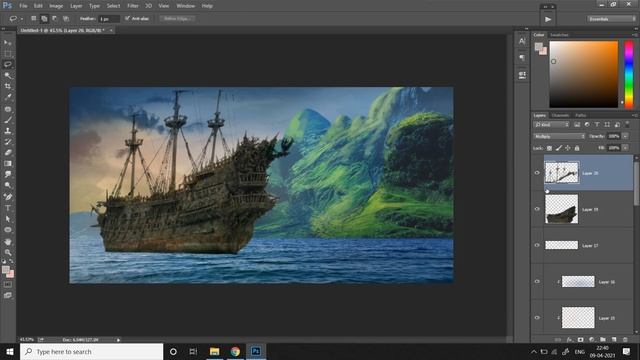Change the screen mode

(8, 295)
